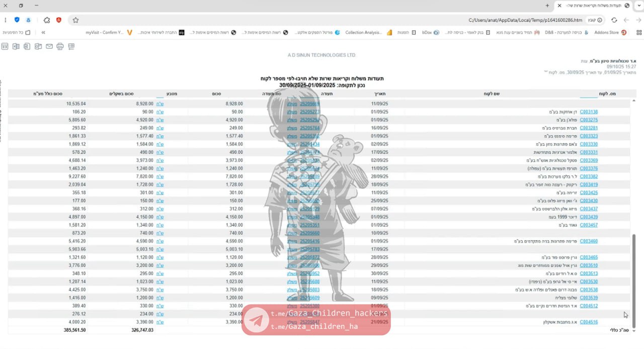Open the Collection Analysis bookmark
The width and height of the screenshot is (644, 349).
click(x=367, y=32)
